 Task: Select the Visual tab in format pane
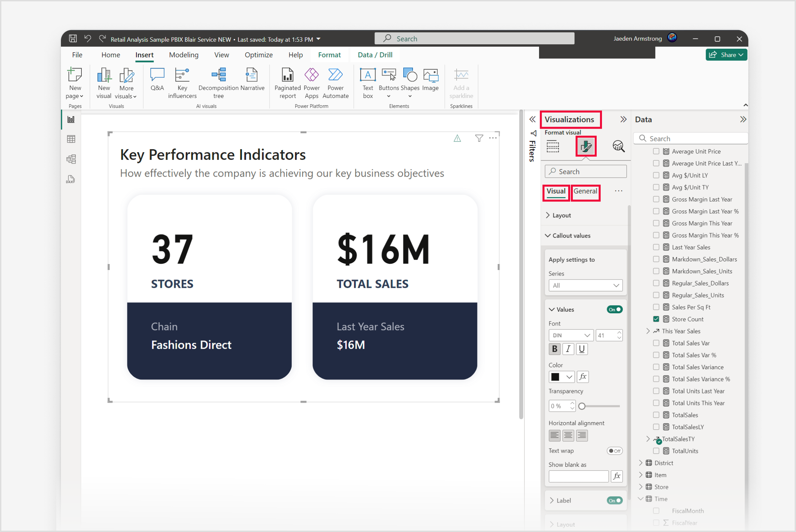[555, 191]
